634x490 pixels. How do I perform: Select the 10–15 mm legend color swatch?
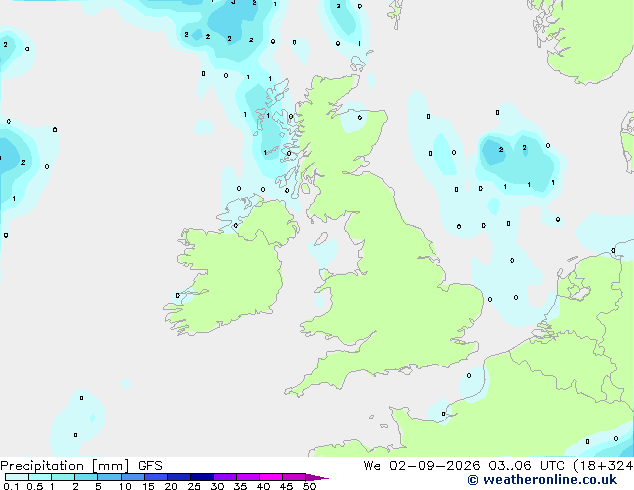[133, 477]
